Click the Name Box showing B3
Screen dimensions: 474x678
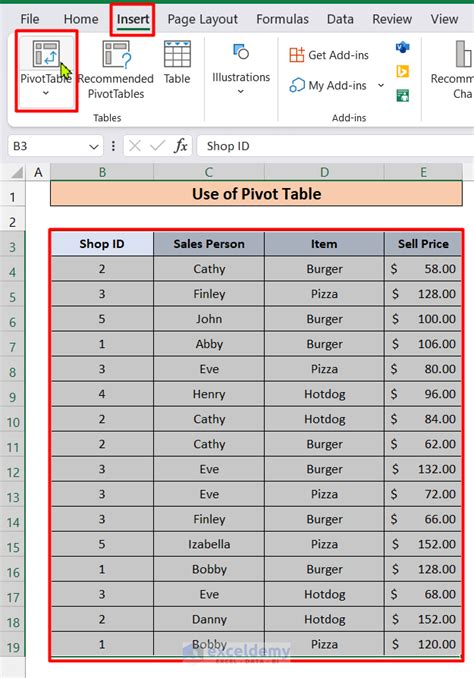pyautogui.click(x=49, y=146)
